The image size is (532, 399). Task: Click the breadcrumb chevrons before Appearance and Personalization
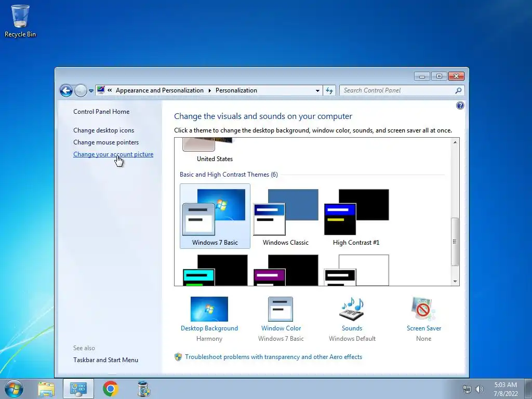coord(110,90)
